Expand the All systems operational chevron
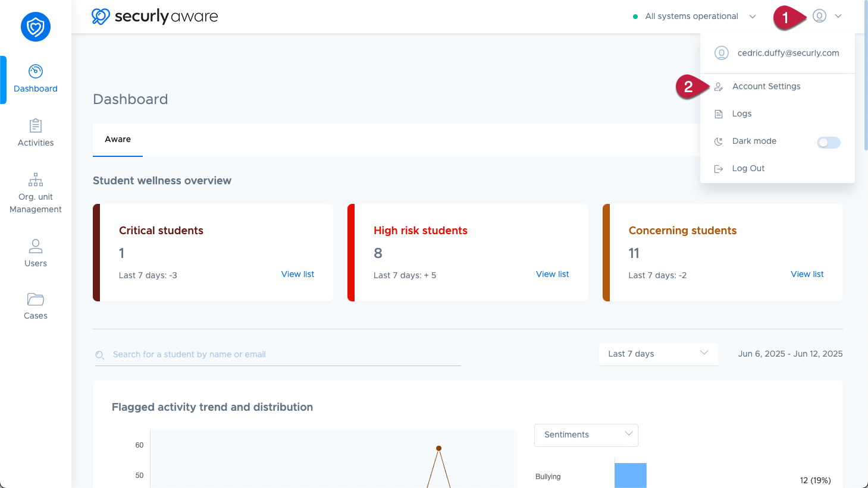The width and height of the screenshot is (868, 488). [753, 17]
